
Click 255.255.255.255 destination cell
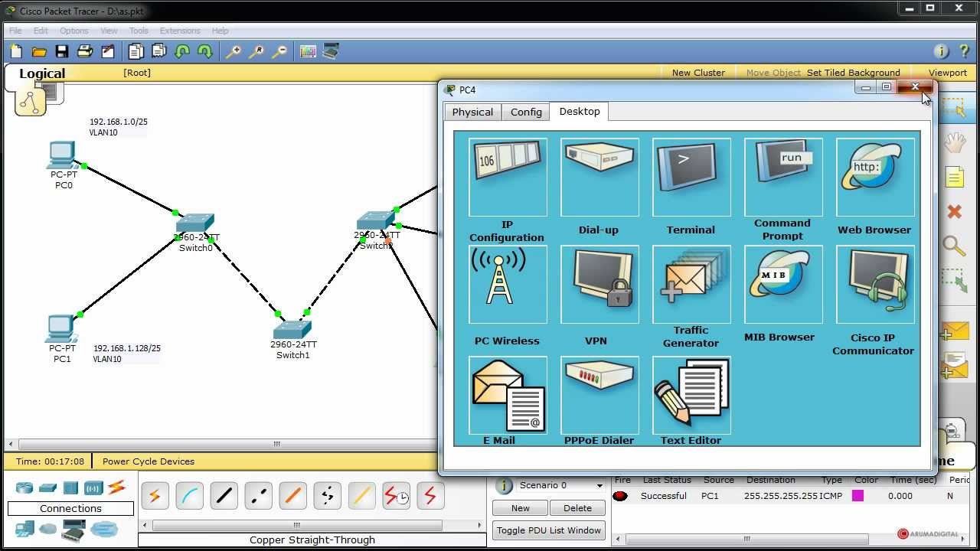coord(781,496)
